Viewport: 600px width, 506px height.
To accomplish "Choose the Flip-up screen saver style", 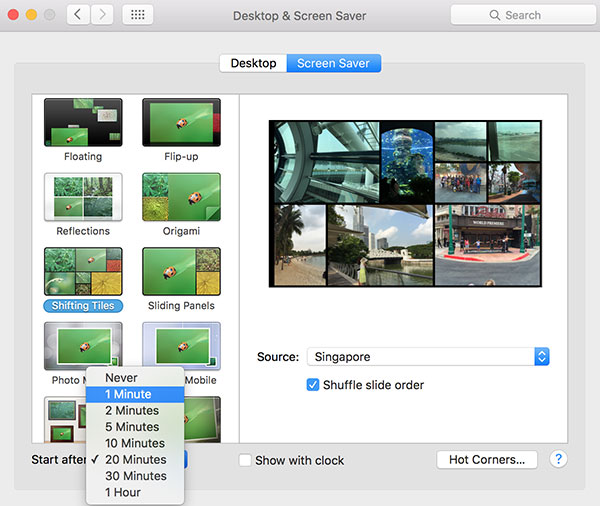I will [x=181, y=123].
